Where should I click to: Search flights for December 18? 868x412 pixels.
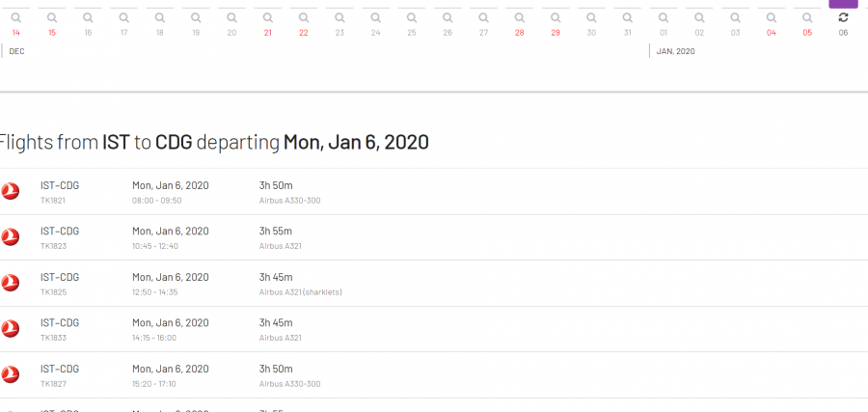coord(159,17)
